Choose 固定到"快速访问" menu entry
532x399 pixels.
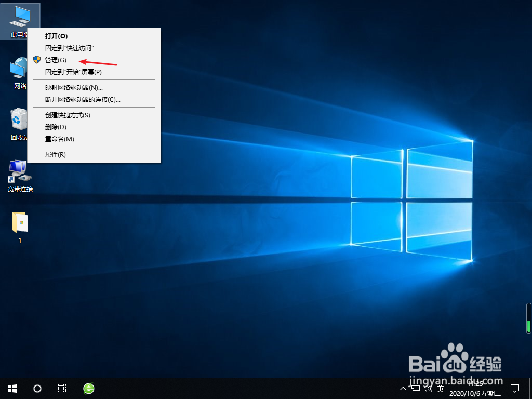click(x=94, y=48)
